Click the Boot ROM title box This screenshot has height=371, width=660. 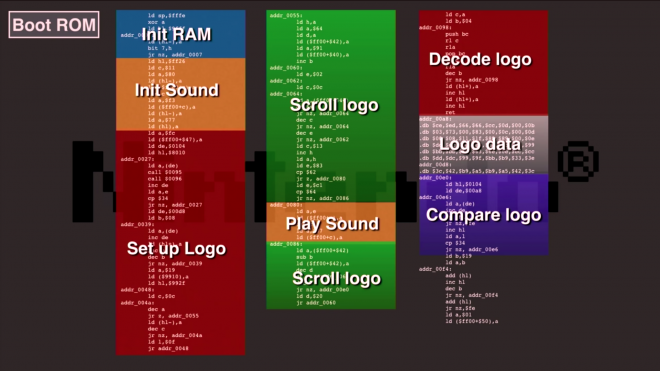click(54, 25)
